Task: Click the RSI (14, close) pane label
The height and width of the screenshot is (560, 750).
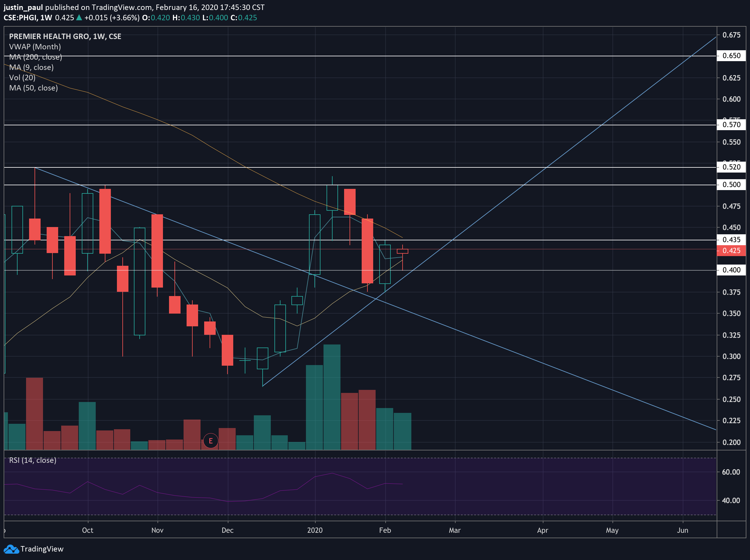Action: (x=32, y=460)
